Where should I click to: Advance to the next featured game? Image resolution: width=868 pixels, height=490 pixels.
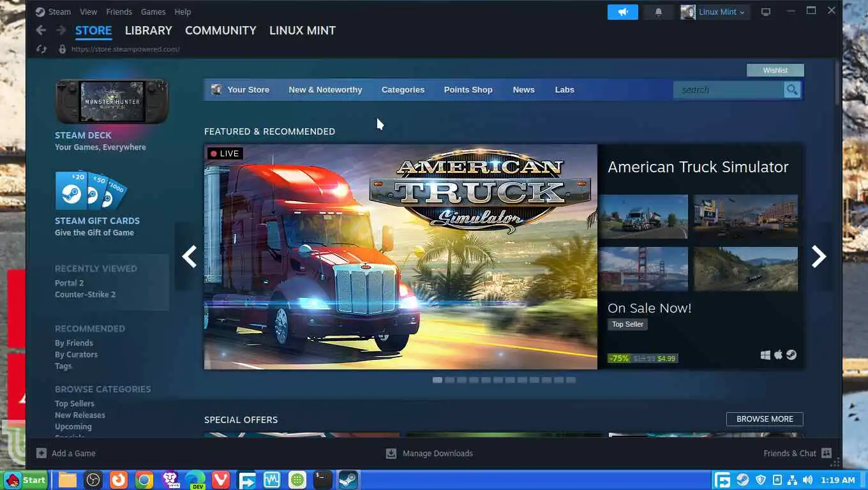click(x=819, y=256)
